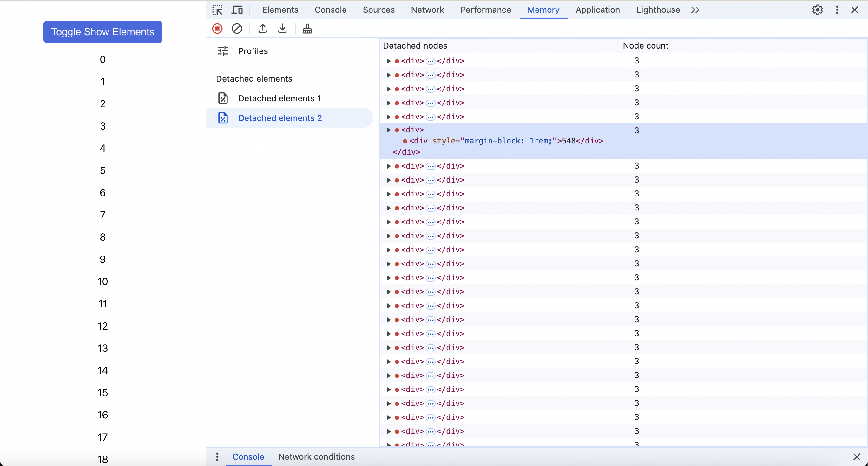868x466 pixels.
Task: Click the ellipsis badge in the fifth div row
Action: click(x=430, y=117)
